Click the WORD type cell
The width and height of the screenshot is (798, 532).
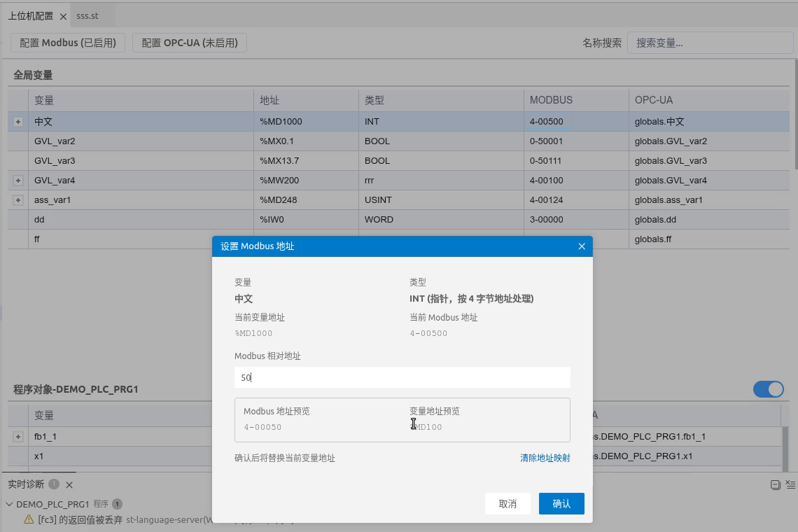[x=441, y=219]
